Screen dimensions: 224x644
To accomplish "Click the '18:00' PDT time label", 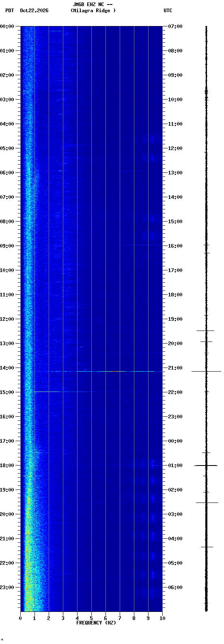I will pos(7,466).
